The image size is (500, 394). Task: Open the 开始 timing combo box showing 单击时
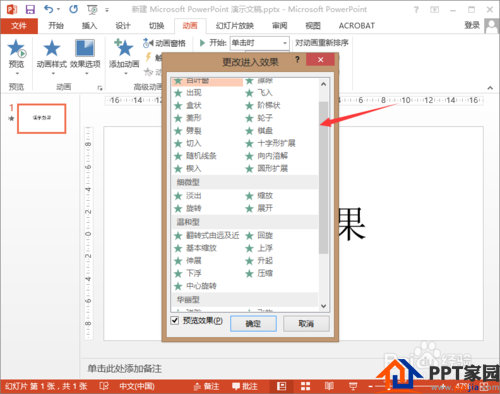coord(259,43)
